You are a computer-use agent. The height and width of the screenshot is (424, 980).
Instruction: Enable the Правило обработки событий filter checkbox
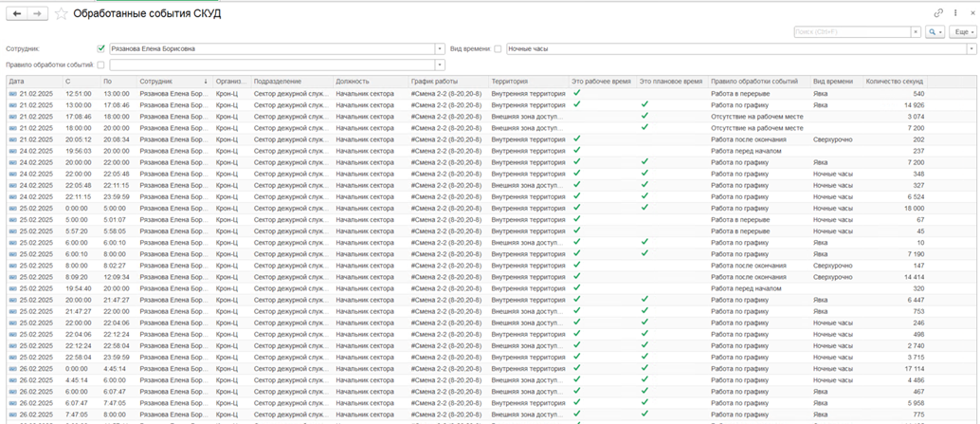click(x=101, y=65)
